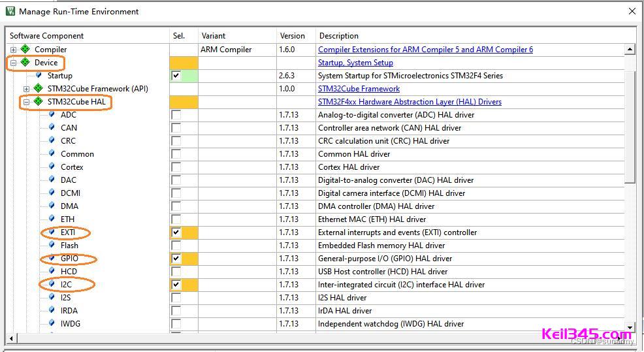Image resolution: width=644 pixels, height=352 pixels.
Task: Expand the Compiler tree node
Action: (x=13, y=50)
